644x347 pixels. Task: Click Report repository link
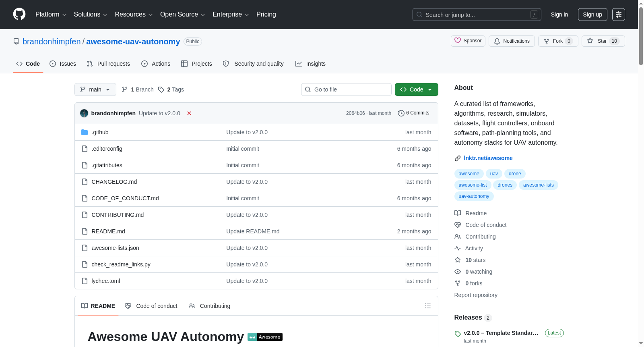pyautogui.click(x=476, y=295)
